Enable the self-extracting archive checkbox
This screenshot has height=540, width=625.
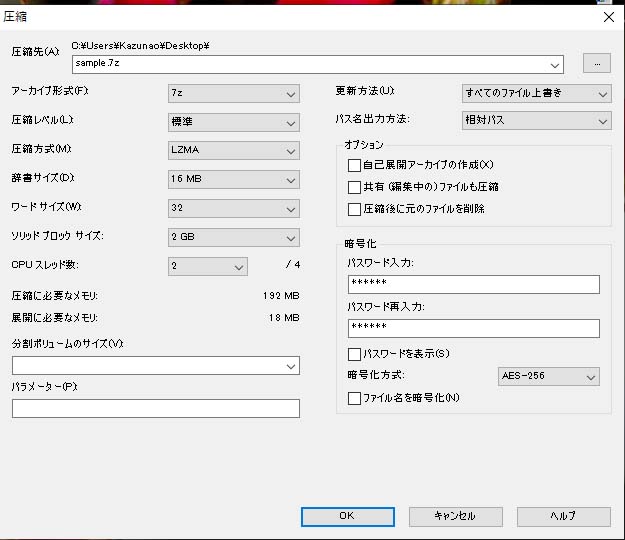click(354, 165)
